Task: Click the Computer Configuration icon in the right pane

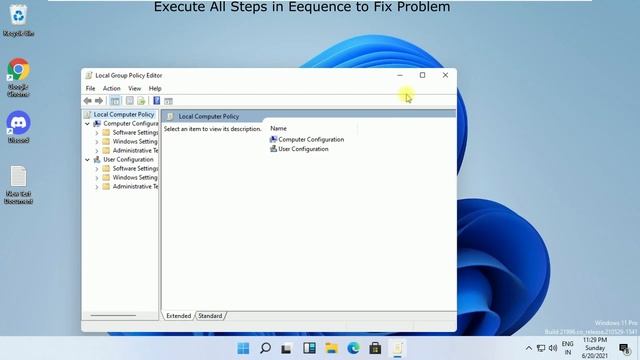Action: 273,139
